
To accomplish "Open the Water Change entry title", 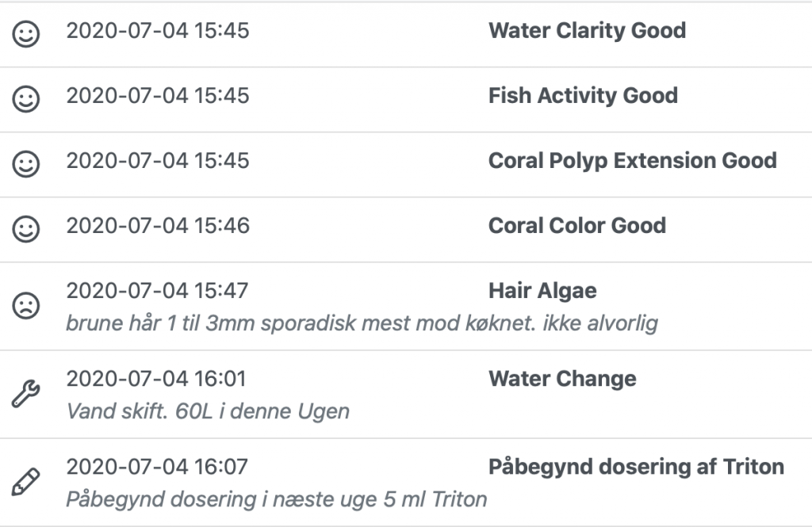I will tap(562, 379).
